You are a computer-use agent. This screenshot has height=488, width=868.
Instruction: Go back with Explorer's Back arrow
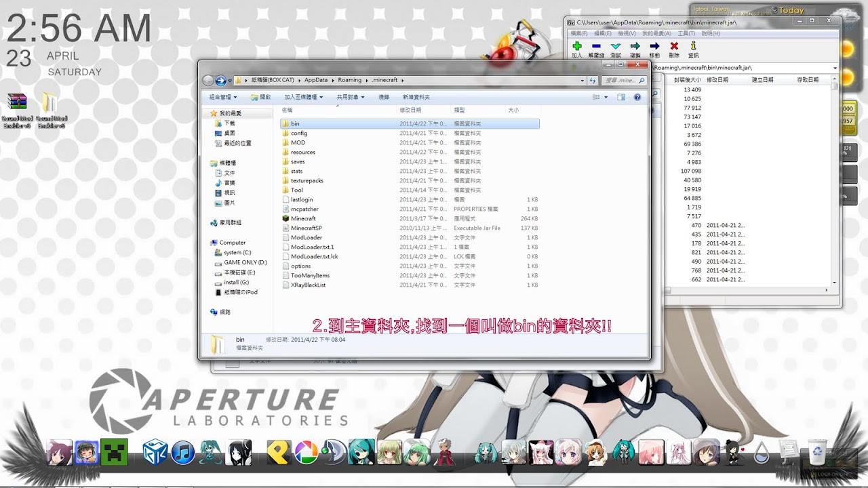point(208,81)
